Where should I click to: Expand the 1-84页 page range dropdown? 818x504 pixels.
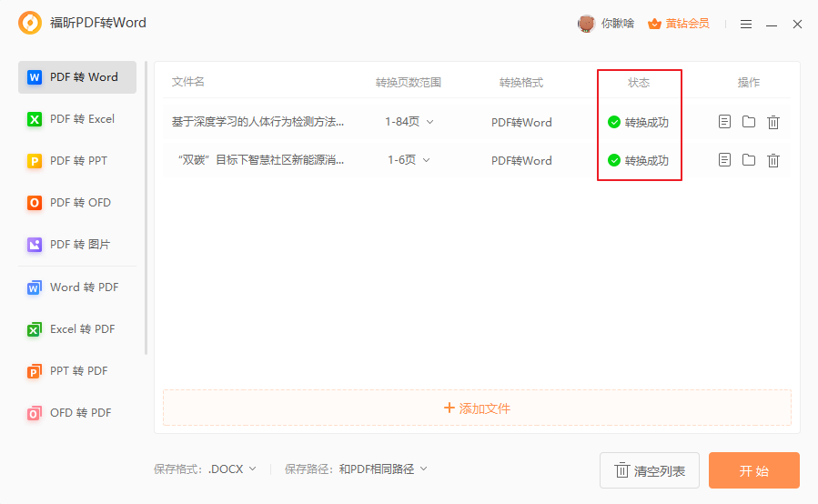point(409,122)
